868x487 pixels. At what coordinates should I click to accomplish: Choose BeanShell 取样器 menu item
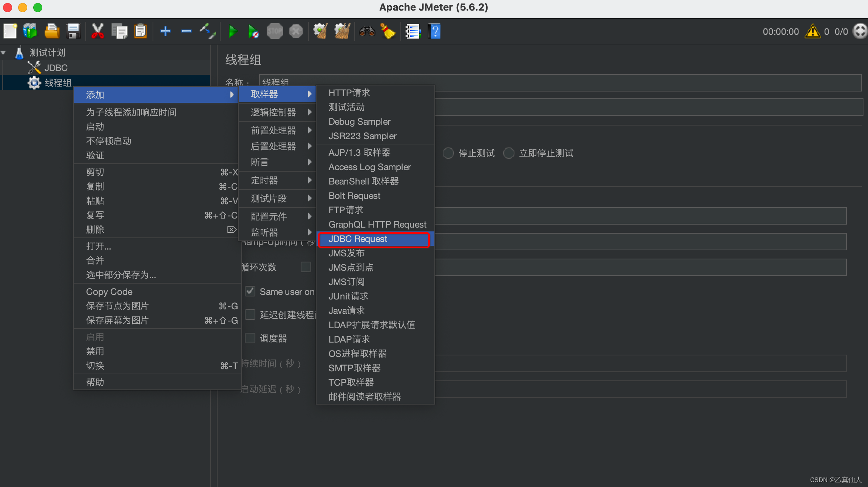coord(375,181)
